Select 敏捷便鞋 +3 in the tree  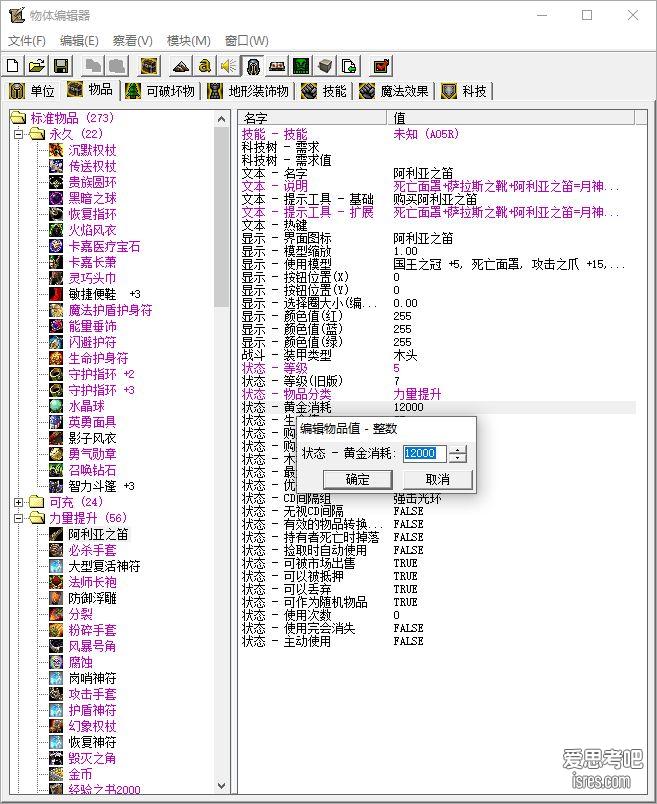pos(104,294)
